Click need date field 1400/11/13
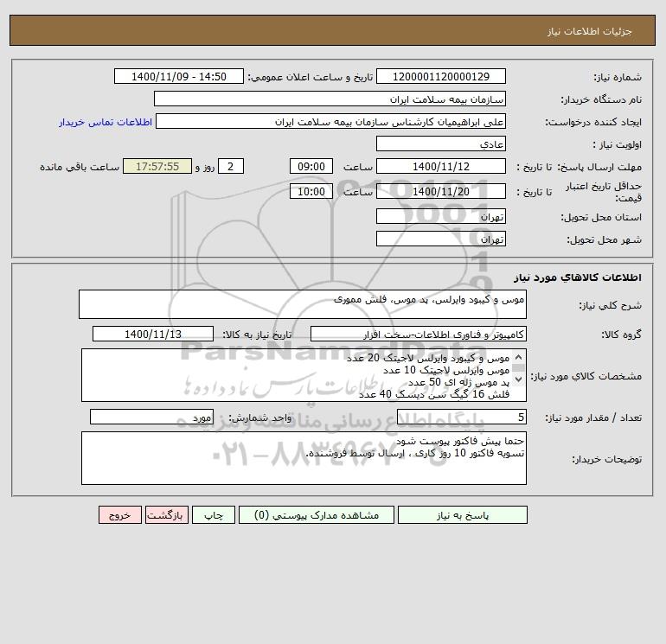The width and height of the screenshot is (666, 644). point(153,334)
